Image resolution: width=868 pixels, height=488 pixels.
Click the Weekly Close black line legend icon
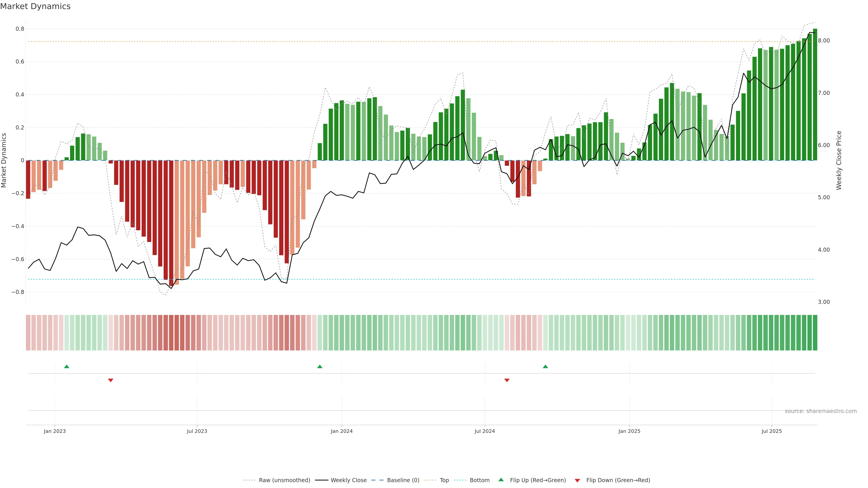pyautogui.click(x=321, y=480)
